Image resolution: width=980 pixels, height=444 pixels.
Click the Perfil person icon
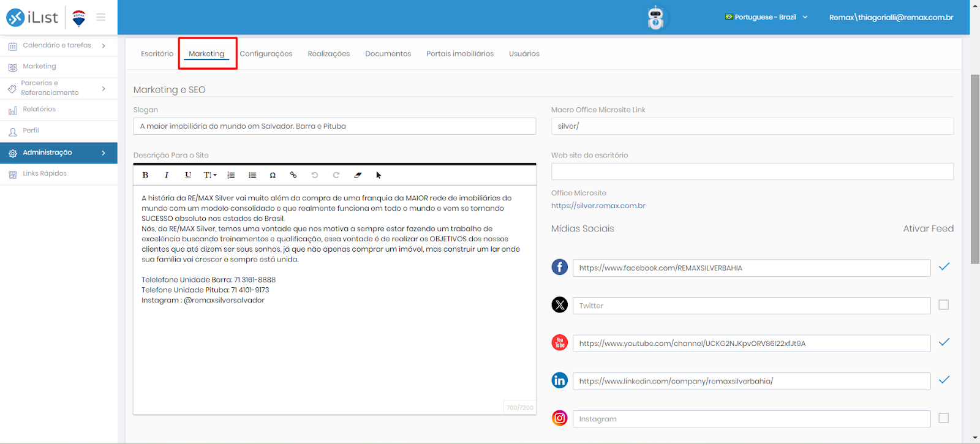click(12, 132)
